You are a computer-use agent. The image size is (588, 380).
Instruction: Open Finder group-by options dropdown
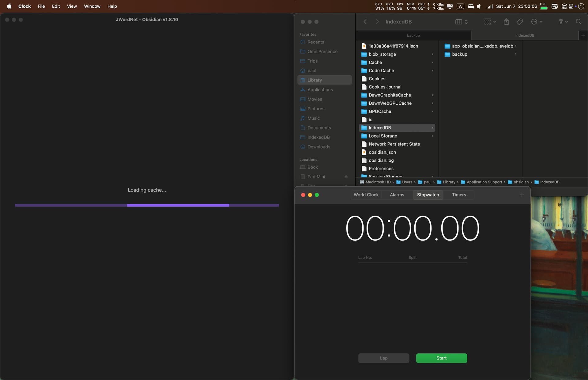click(x=490, y=22)
